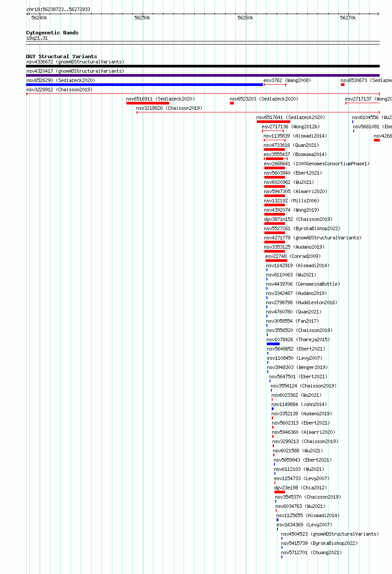Open variant nsv6023362 (Wu2021)

point(296,395)
